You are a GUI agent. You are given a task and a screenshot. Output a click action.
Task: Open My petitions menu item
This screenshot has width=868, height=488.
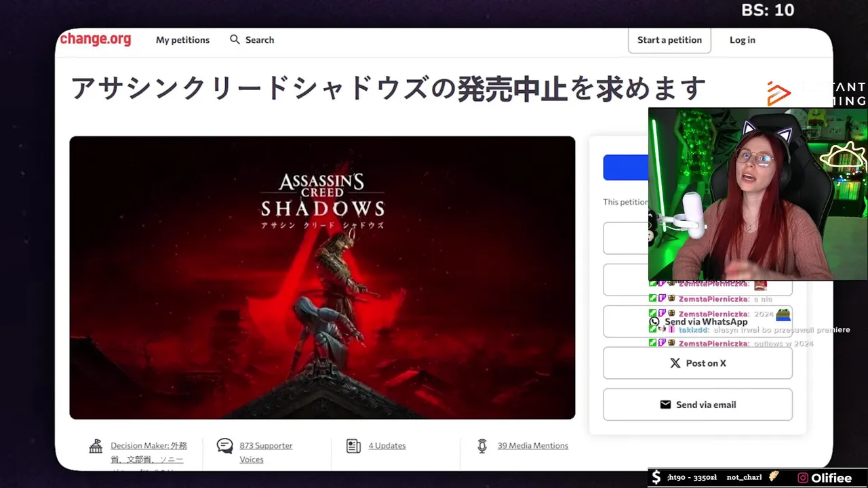click(182, 40)
